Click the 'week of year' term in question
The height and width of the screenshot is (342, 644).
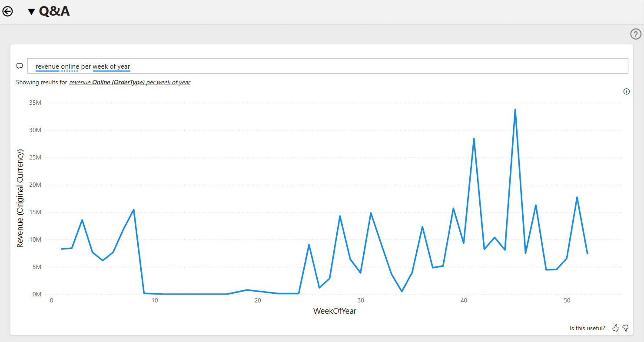point(111,66)
